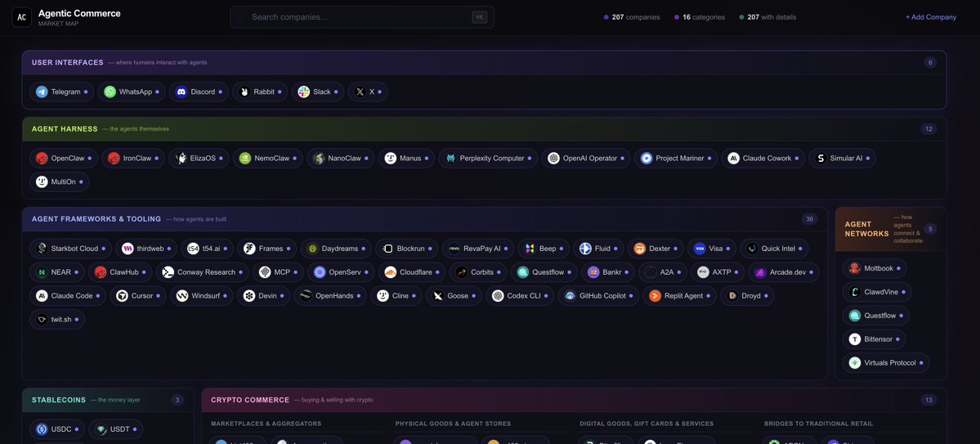Screen dimensions: 980x444
Task: Click the OpenServ icon
Action: click(320, 272)
